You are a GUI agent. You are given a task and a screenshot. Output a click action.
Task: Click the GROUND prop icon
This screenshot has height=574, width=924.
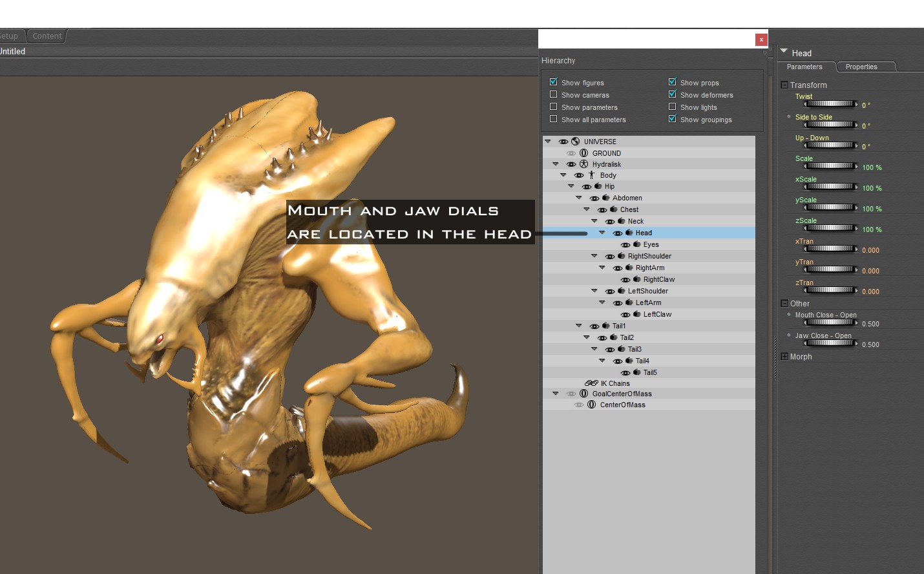(583, 153)
